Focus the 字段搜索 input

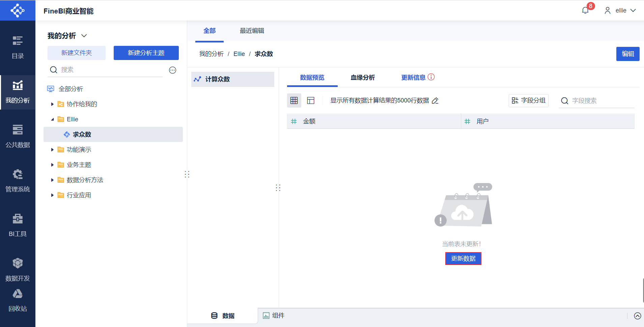coord(596,101)
